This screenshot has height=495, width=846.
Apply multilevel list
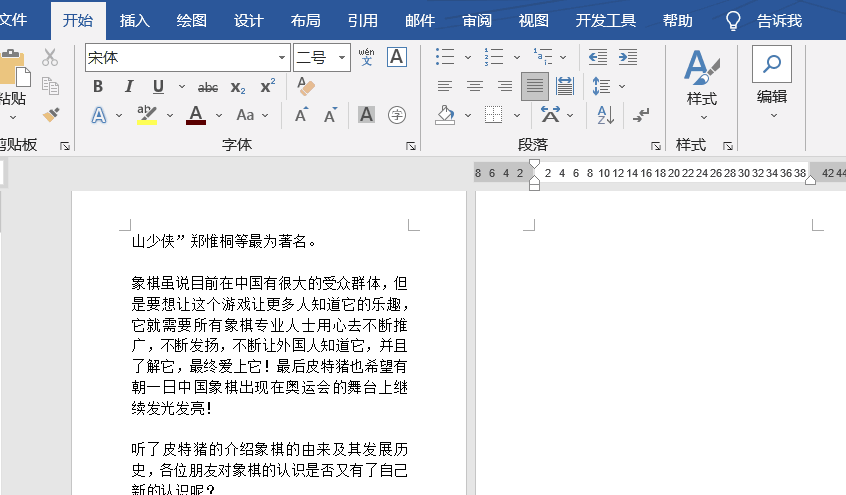click(543, 57)
